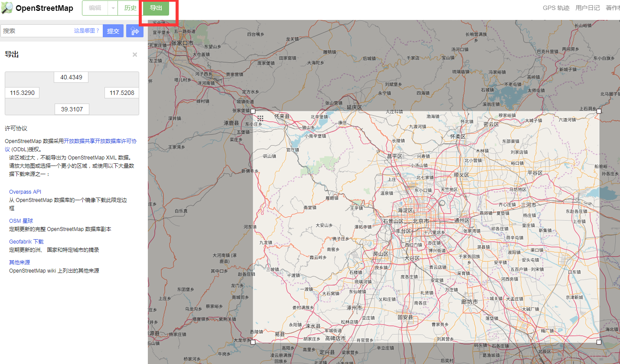Screen dimensions: 620x364
Task: Open the Geofabrik 下载 link
Action: [26, 241]
